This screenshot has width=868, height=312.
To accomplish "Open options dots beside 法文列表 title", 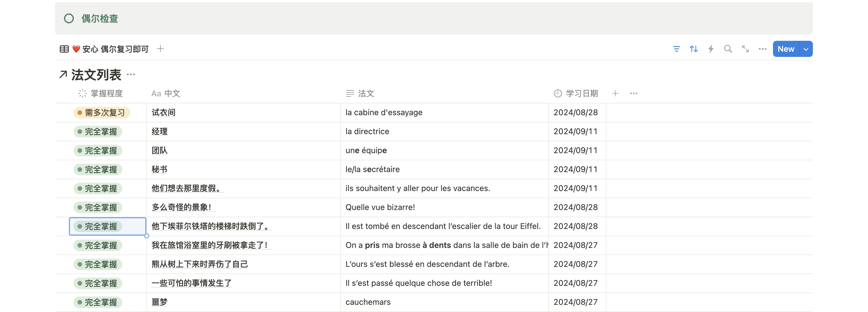I will (x=131, y=74).
